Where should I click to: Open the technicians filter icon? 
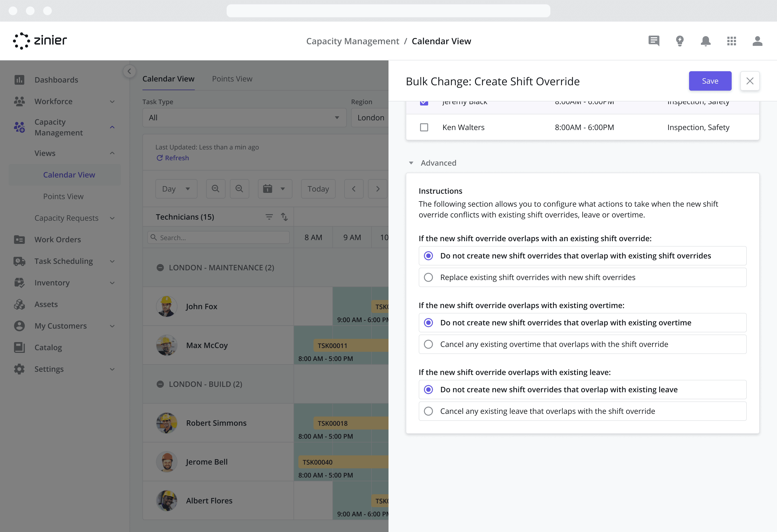coord(269,217)
